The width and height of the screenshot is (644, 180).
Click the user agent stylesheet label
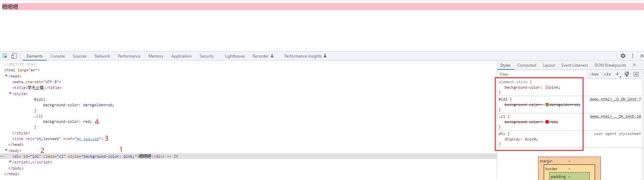point(617,134)
